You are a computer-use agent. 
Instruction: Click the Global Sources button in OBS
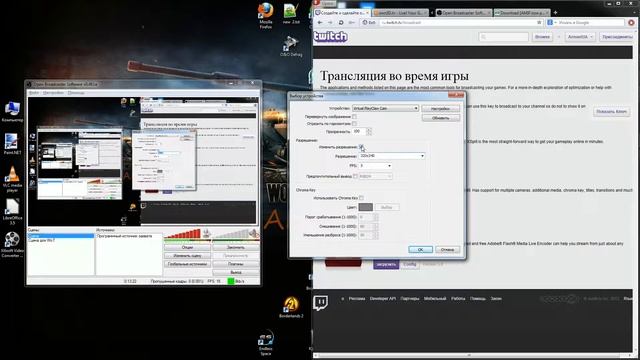(x=187, y=264)
